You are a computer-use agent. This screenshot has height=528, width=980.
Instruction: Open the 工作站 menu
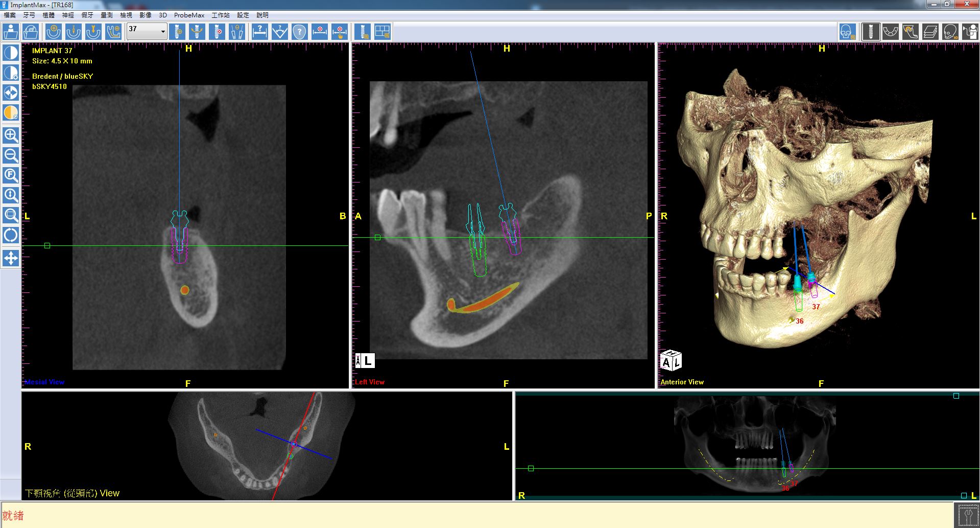click(x=221, y=15)
